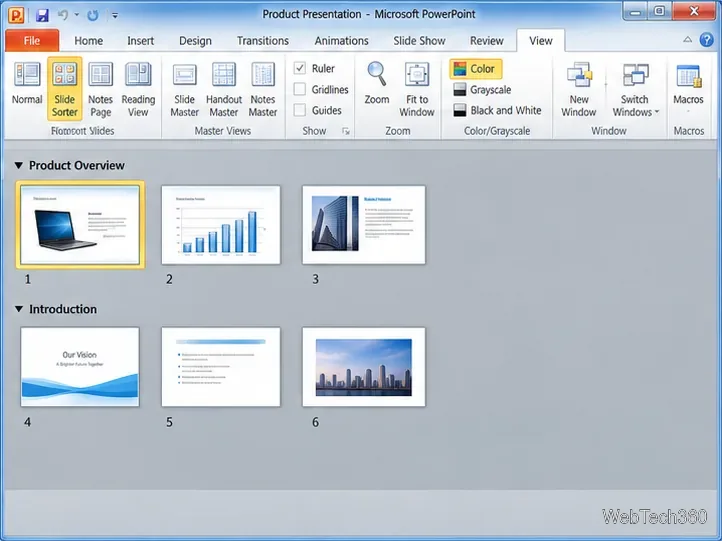Click the Zoom magnifier tool

[377, 83]
